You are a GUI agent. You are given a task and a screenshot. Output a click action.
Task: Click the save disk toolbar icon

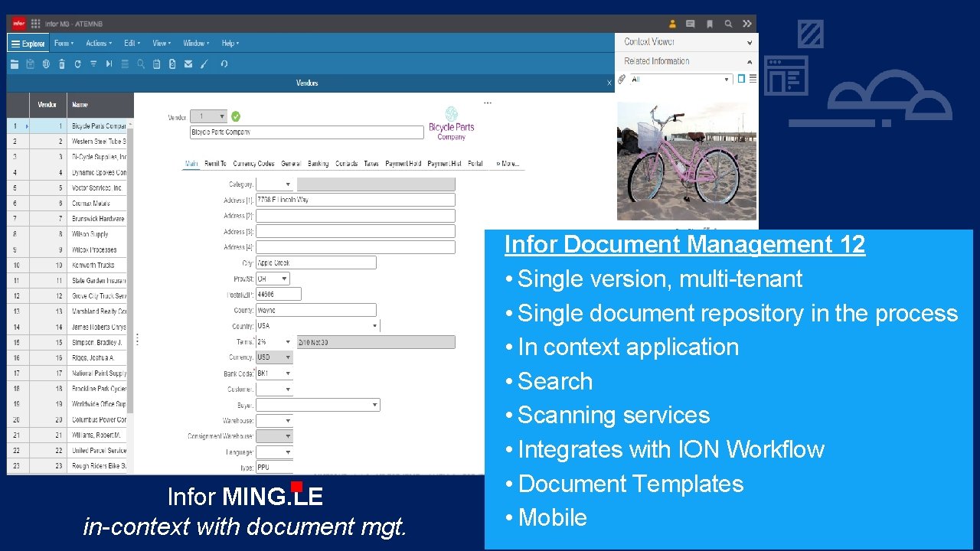point(31,64)
